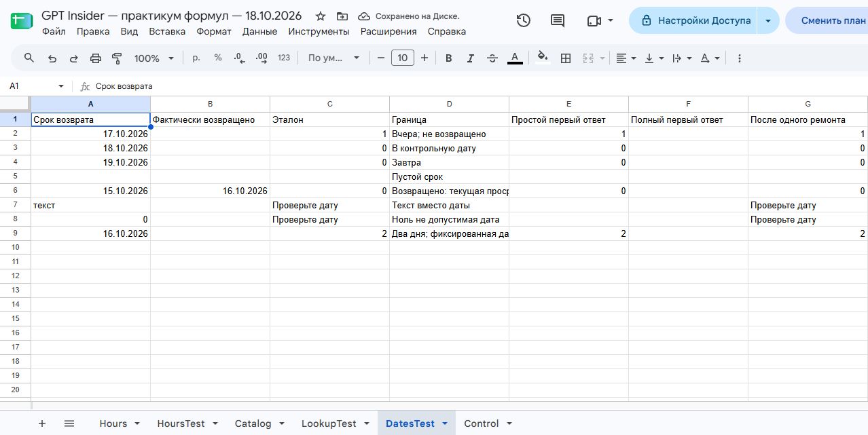Open the search the menus tool

29,58
